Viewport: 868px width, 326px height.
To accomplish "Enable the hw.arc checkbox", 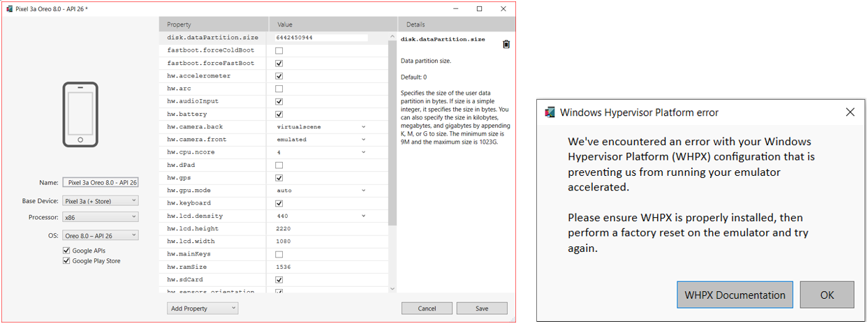I will click(x=279, y=89).
